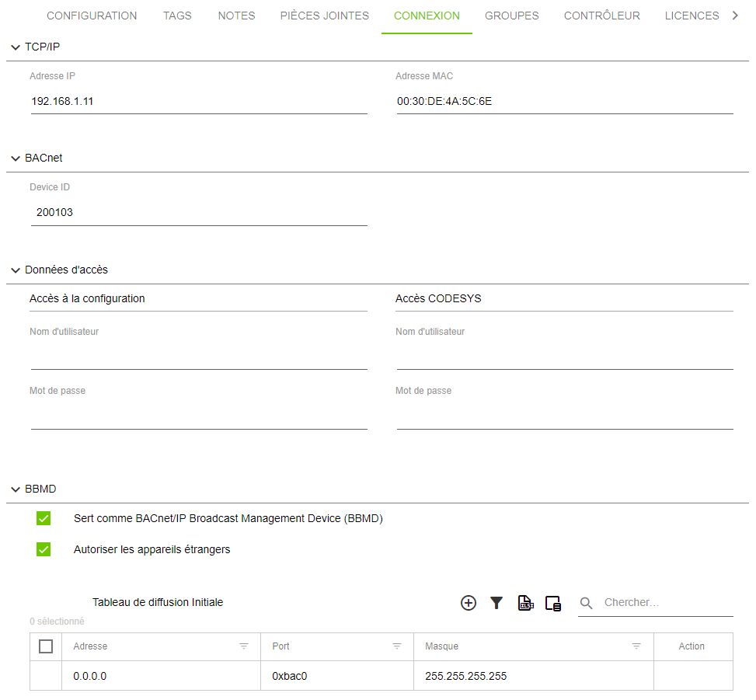Focus configuration access Mot de passe field
The height and width of the screenshot is (700, 756).
click(x=199, y=417)
